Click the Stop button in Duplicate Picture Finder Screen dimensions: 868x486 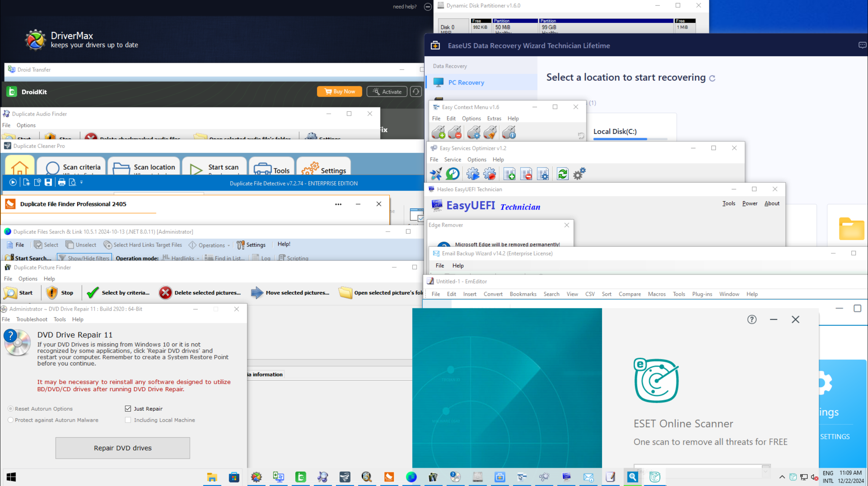(x=60, y=293)
